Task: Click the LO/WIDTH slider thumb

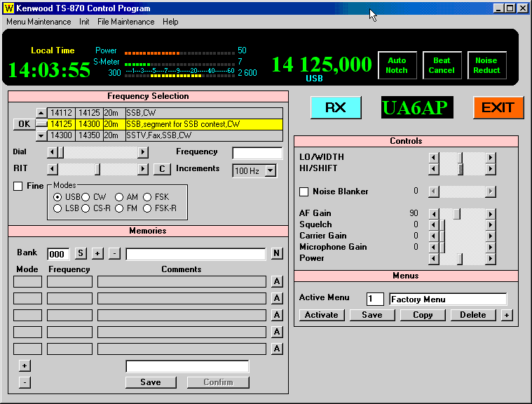Action: [460, 157]
